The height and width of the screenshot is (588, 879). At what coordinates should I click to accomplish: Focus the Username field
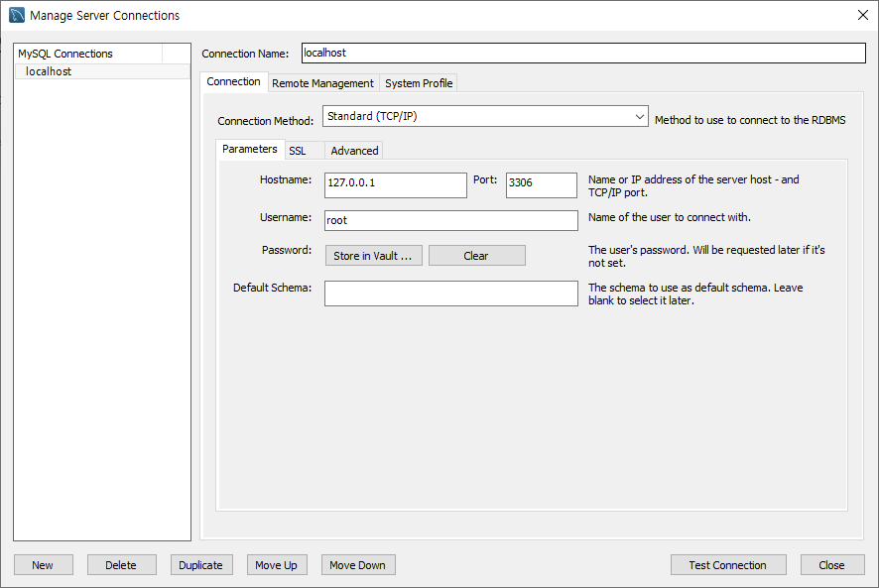[450, 220]
